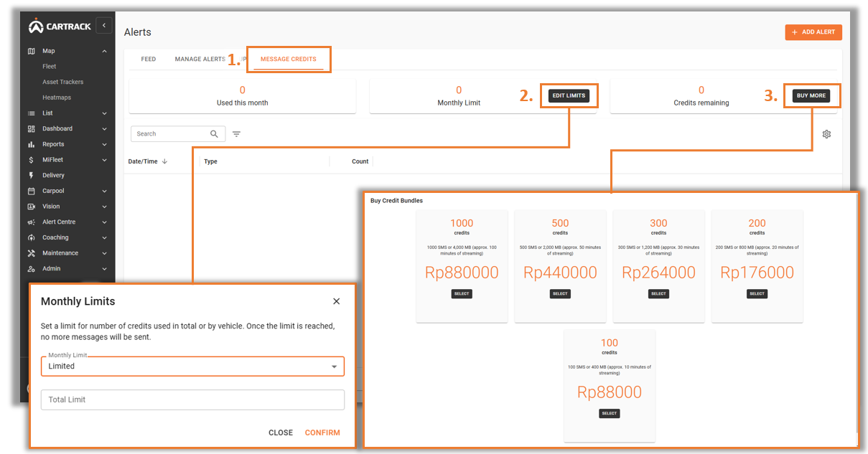Click Close in the Monthly Limits dialog

[281, 432]
